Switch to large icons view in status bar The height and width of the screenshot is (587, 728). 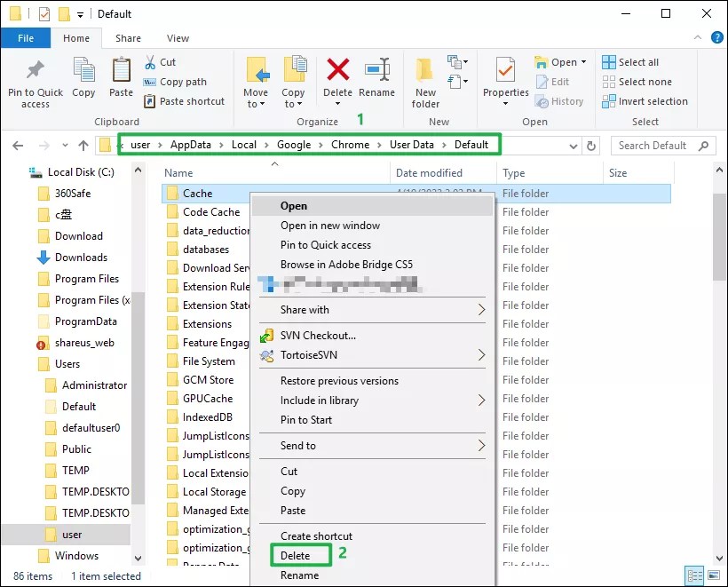coord(714,575)
